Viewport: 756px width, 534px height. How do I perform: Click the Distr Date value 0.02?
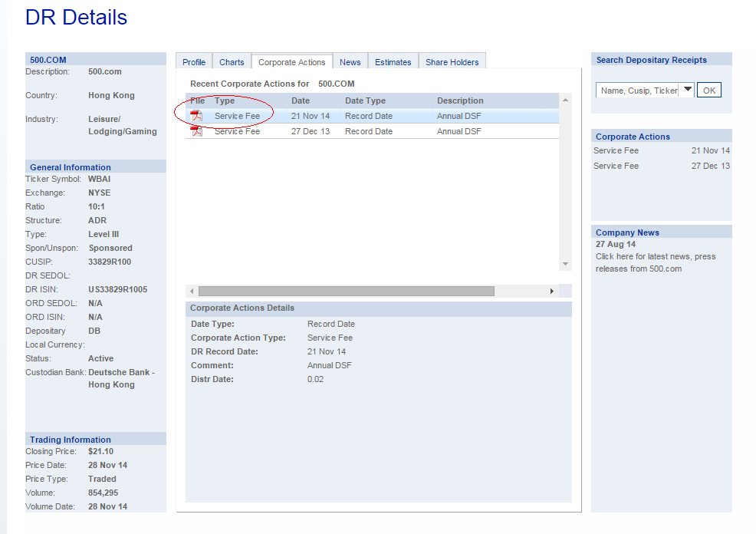click(315, 379)
